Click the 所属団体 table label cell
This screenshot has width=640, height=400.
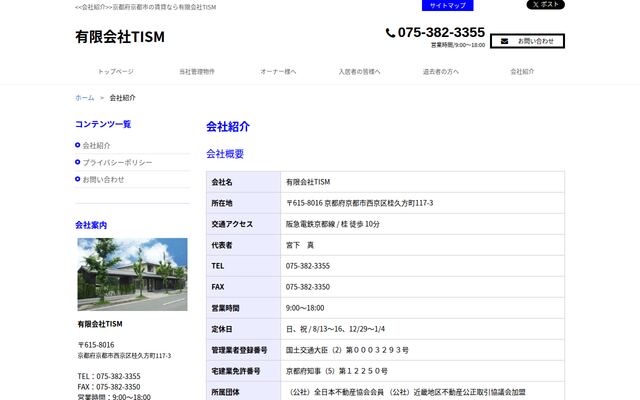244,391
